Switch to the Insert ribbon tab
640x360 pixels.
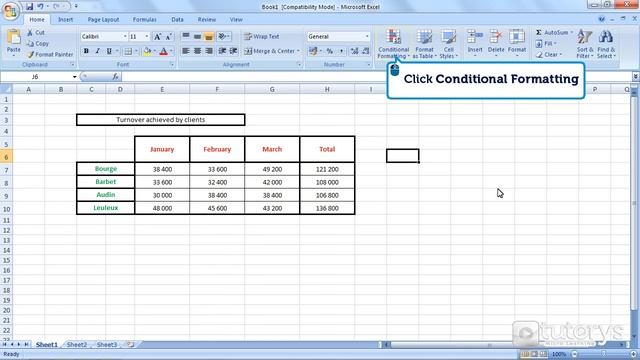point(65,20)
